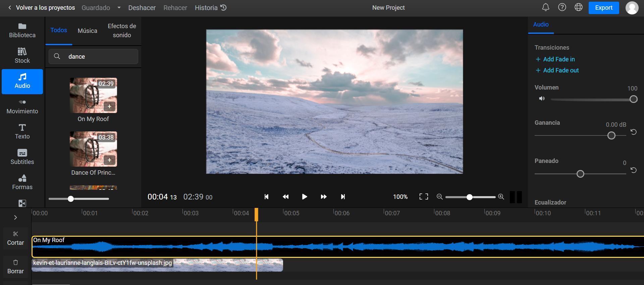This screenshot has width=644, height=285.
Task: Open the Stock media section
Action: click(22, 56)
